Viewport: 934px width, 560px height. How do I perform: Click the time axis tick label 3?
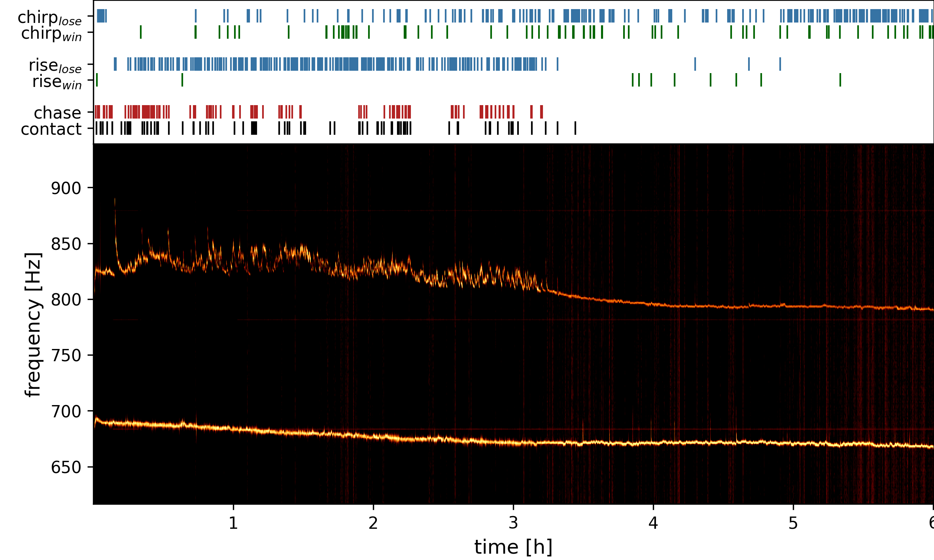513,523
